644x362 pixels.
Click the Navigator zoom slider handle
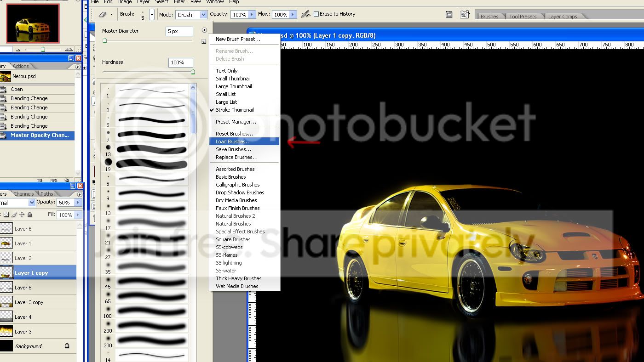coord(43,50)
